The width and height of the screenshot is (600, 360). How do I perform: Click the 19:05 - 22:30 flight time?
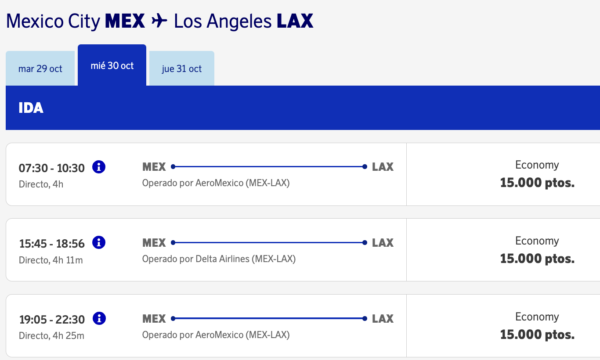coord(52,319)
